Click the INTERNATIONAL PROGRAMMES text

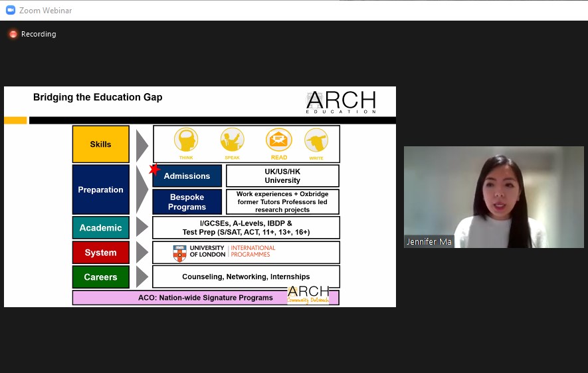(x=252, y=251)
